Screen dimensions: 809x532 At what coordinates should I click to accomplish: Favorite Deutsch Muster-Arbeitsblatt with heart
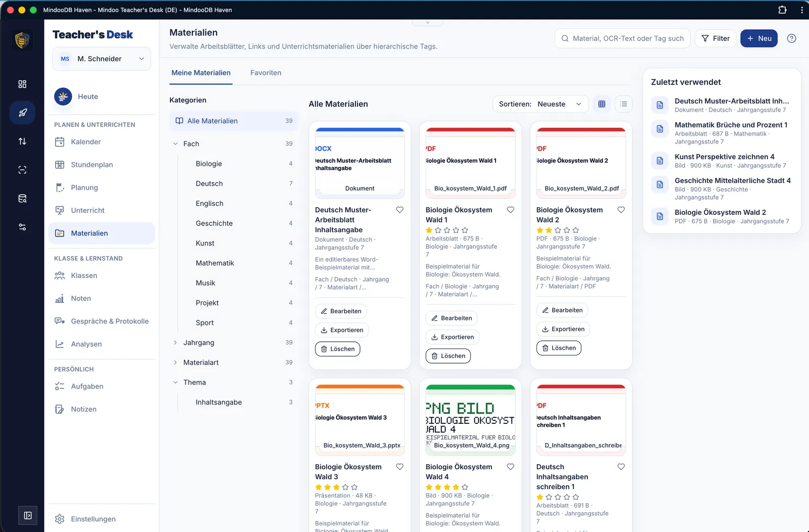(399, 210)
